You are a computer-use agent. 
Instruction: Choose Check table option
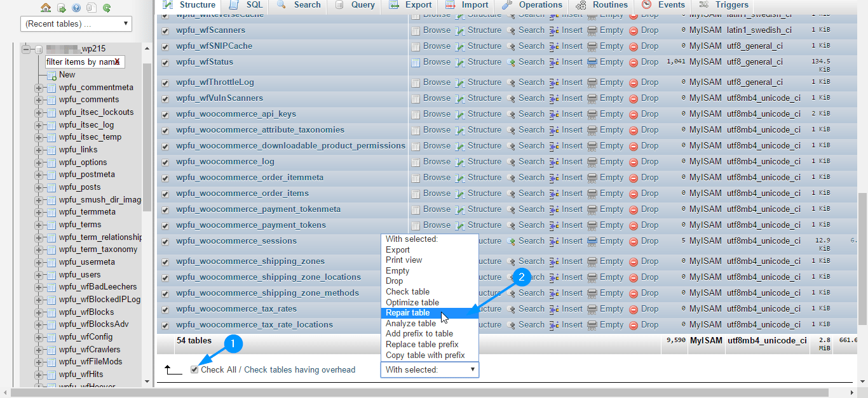tap(430, 292)
